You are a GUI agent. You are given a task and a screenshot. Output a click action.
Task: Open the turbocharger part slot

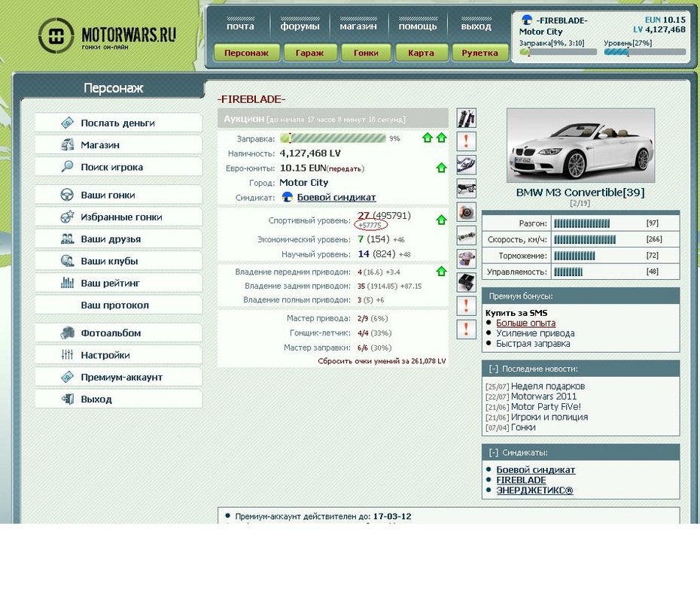click(x=466, y=259)
